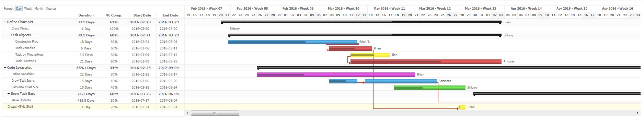Click the Draw Task Bars summary bar

tap(557, 94)
